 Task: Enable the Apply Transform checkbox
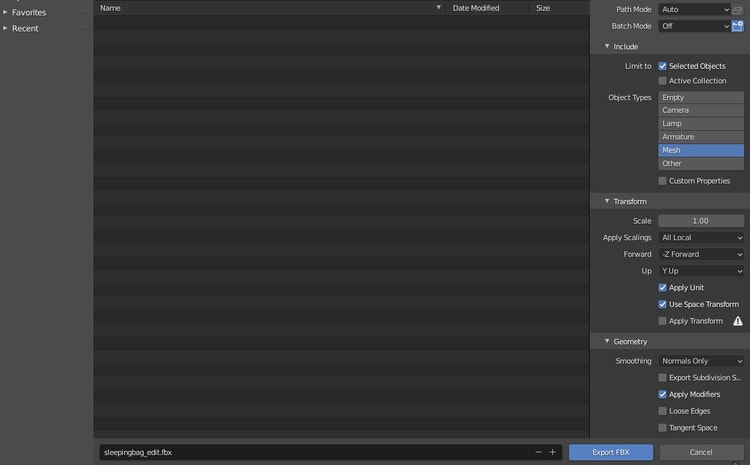662,321
